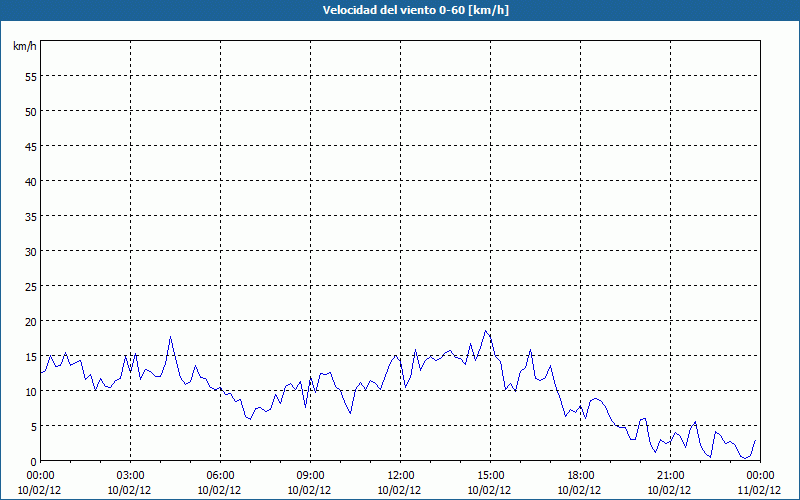Click the y-axis value 40
800x500 pixels.
tap(31, 181)
